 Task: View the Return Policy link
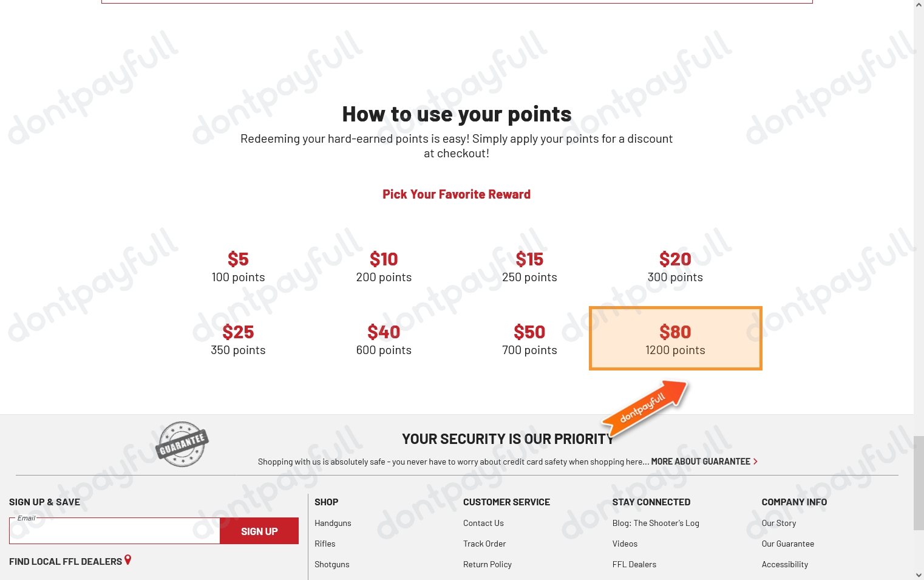pos(487,564)
